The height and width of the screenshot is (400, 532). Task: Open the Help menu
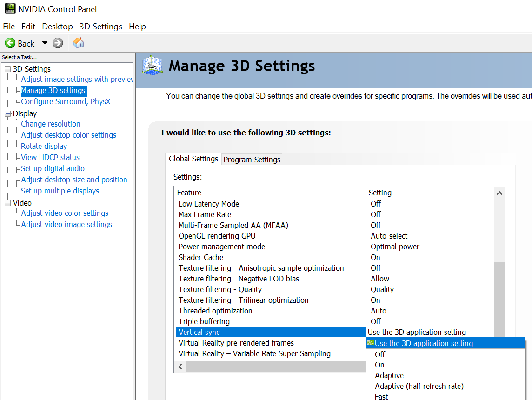[x=137, y=27]
